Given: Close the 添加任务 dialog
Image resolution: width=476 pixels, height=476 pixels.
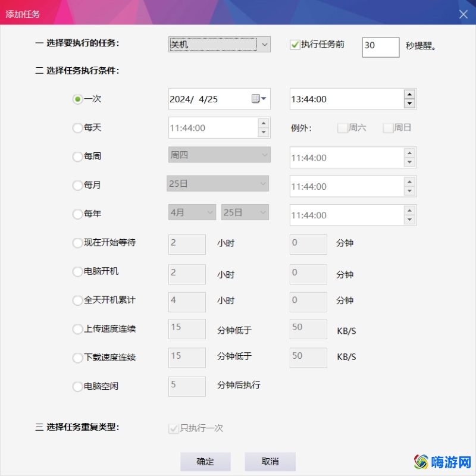Looking at the screenshot, I should coord(464,14).
